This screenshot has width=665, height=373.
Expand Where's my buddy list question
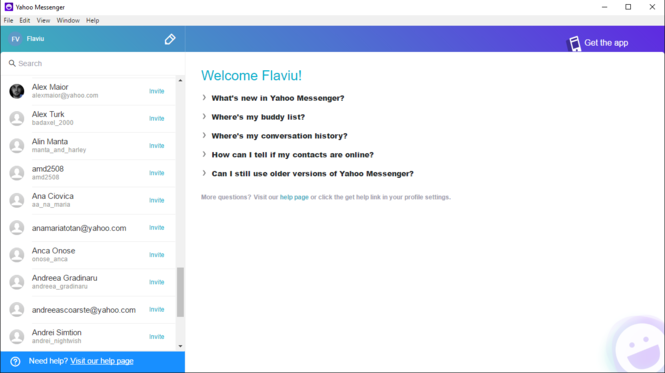click(x=253, y=117)
